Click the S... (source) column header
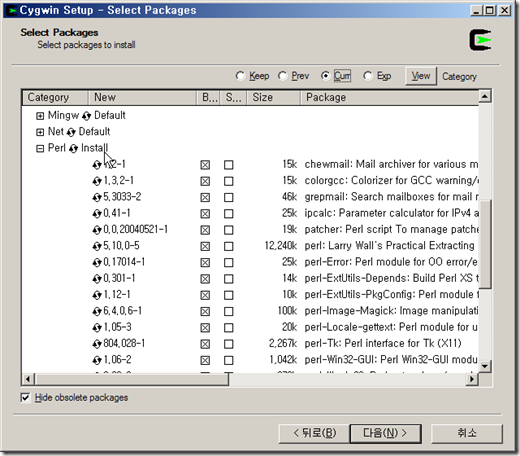This screenshot has width=520, height=456. 233,97
